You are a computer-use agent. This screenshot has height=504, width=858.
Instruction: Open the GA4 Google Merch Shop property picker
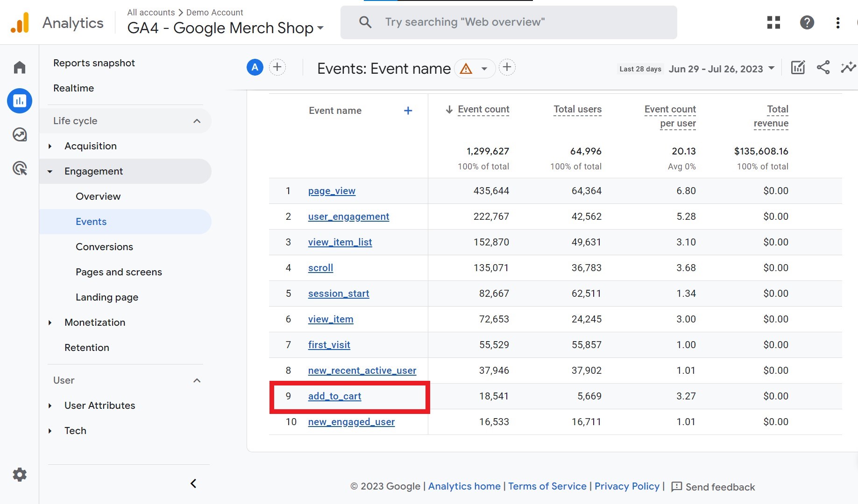tap(226, 28)
